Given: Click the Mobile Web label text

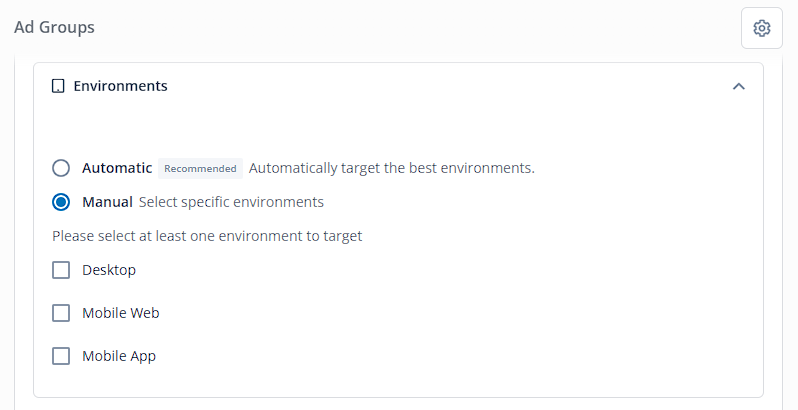Looking at the screenshot, I should pyautogui.click(x=121, y=313).
